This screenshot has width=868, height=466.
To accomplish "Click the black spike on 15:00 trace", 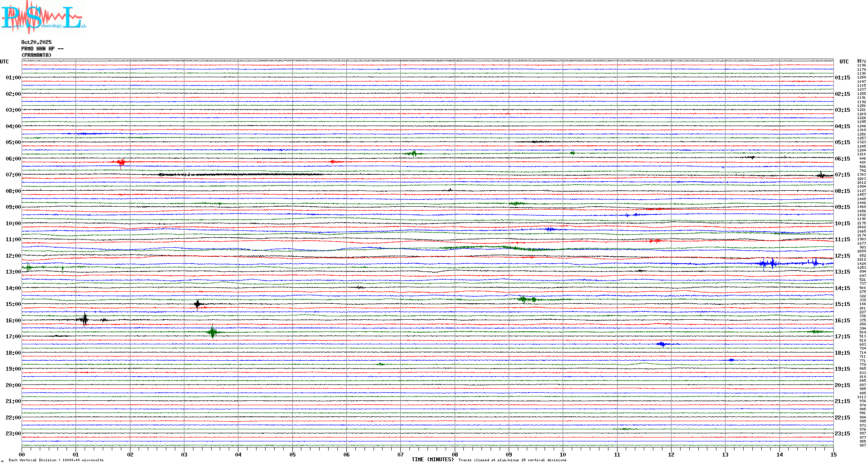I will coord(197,304).
